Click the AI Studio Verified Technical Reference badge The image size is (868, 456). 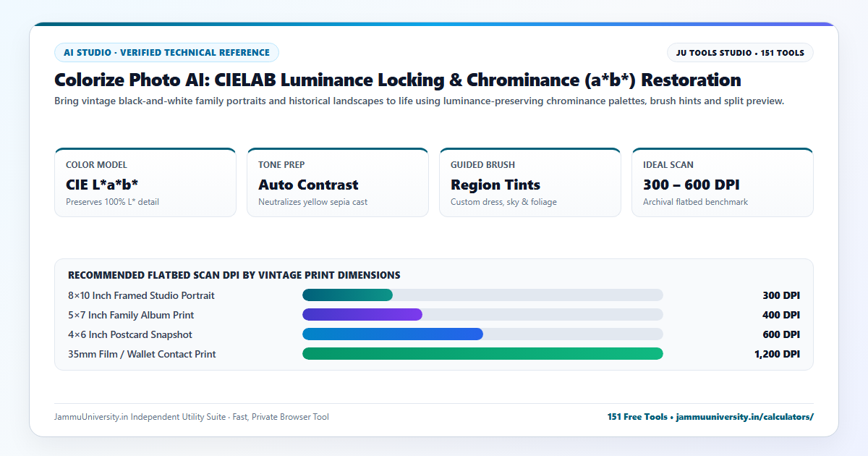[x=166, y=52]
